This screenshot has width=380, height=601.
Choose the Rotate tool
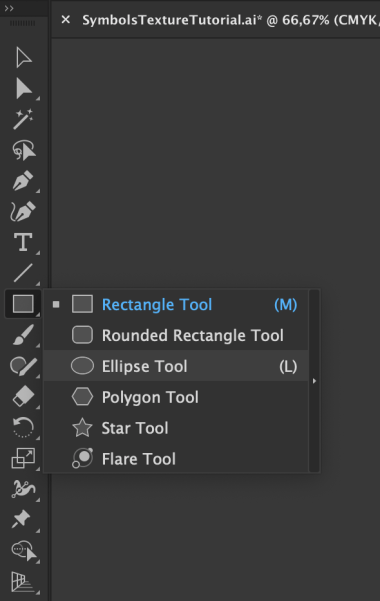click(23, 427)
